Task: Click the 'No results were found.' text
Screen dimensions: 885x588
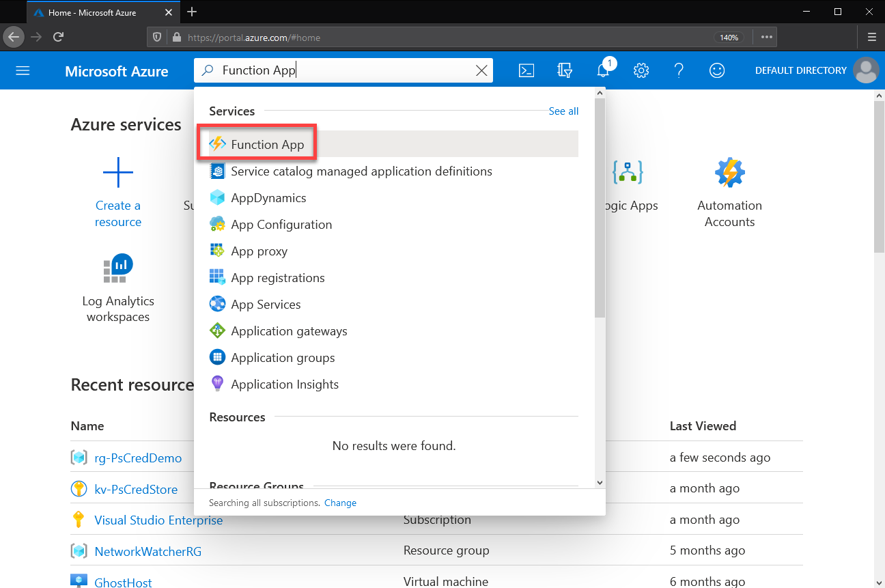Action: point(394,446)
